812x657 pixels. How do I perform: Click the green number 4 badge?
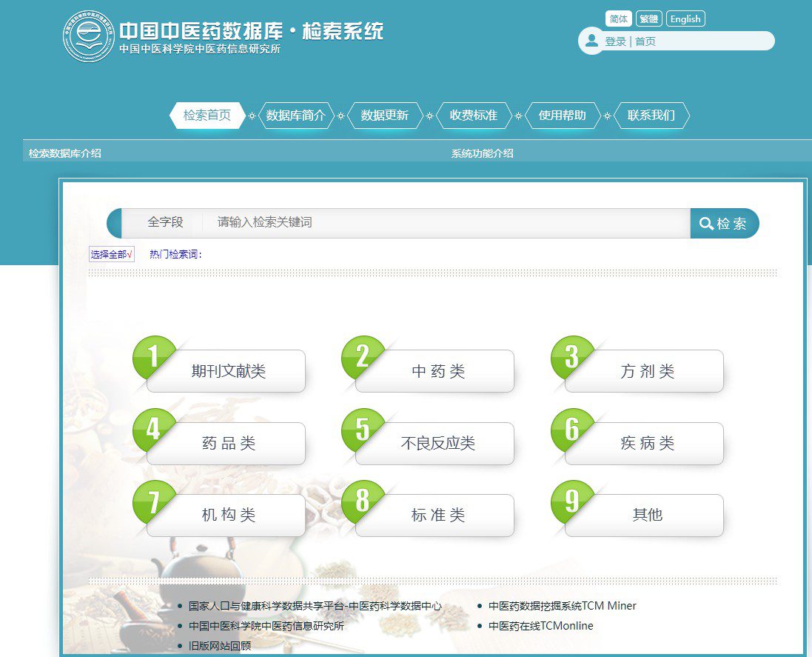(x=152, y=430)
